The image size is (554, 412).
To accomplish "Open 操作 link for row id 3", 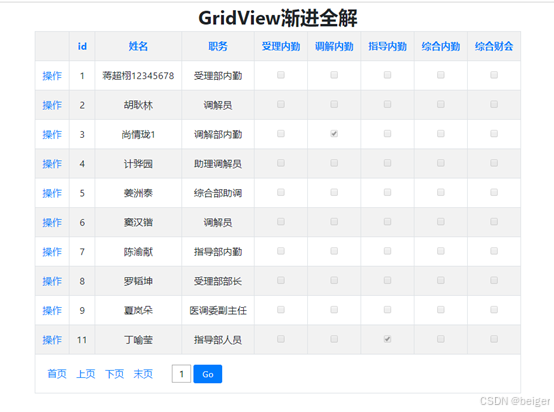I will click(52, 134).
